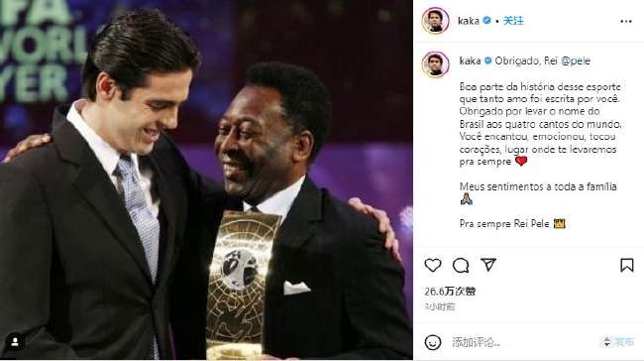Open comments via speech bubble icon
This screenshot has height=361, width=644.
(x=461, y=265)
